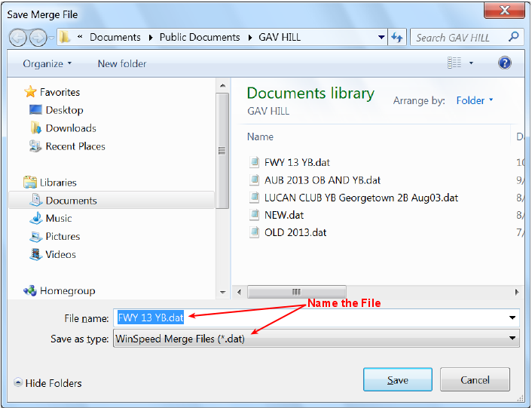
Task: Open the Help question mark icon
Action: 505,63
